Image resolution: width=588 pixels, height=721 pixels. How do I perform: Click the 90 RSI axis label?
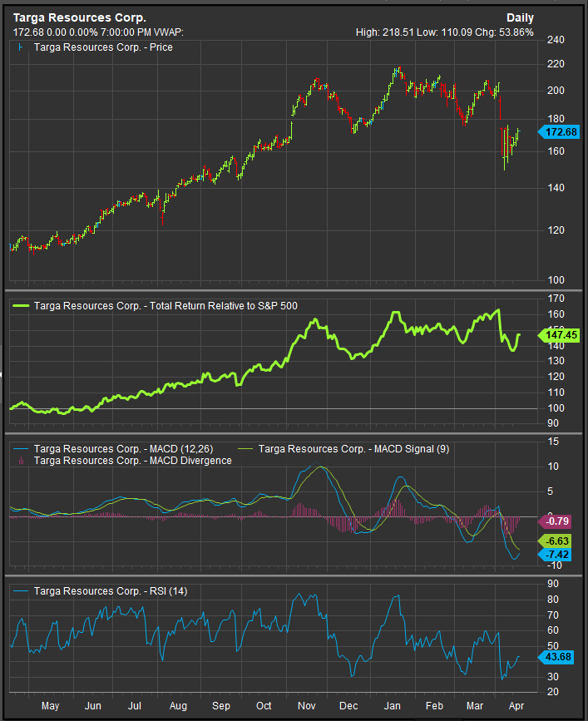click(x=553, y=584)
